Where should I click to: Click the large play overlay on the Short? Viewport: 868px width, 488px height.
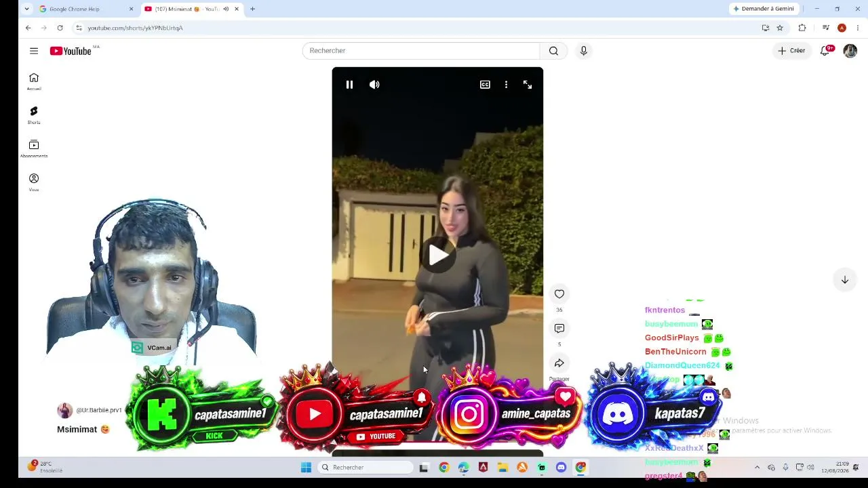click(x=438, y=255)
